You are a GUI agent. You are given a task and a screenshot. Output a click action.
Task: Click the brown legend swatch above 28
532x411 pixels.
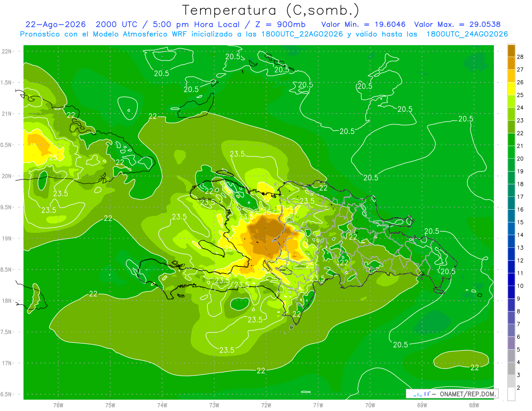point(511,50)
